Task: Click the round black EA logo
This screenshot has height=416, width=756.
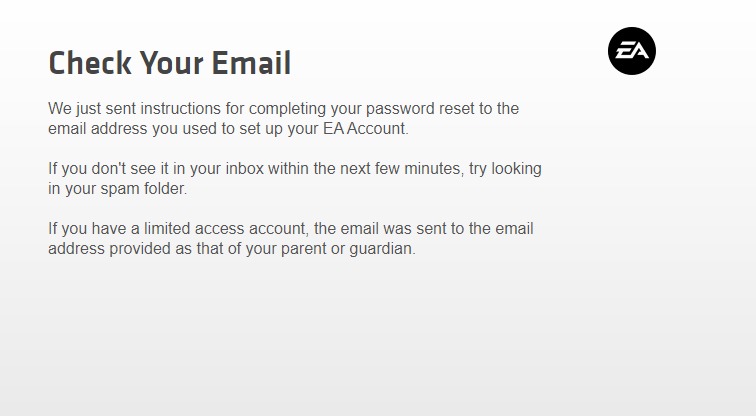Action: 632,51
